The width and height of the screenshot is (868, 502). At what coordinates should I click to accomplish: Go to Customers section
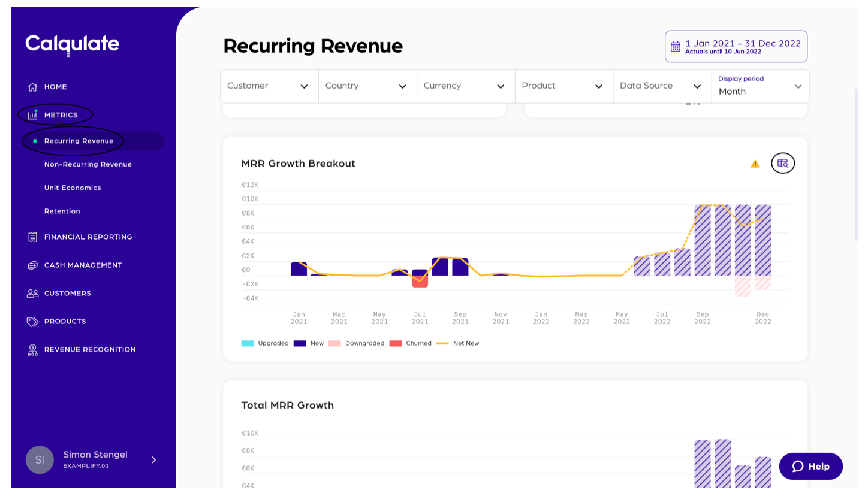click(68, 293)
